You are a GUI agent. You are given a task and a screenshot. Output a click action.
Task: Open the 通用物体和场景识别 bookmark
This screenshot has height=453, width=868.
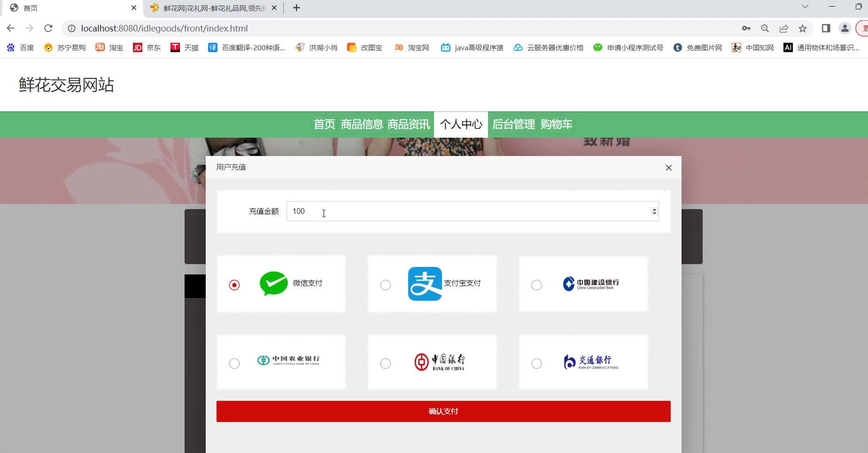click(821, 47)
